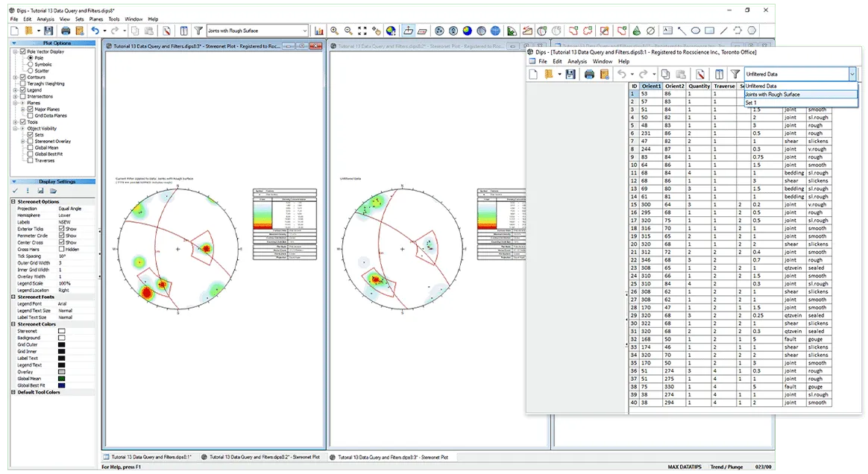Choose 'Set 1' from filter dropdown list

800,103
